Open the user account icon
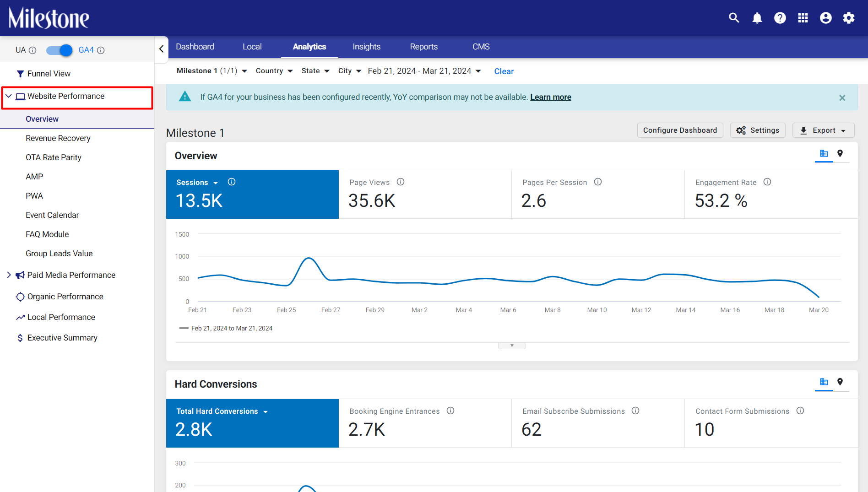 coord(826,18)
